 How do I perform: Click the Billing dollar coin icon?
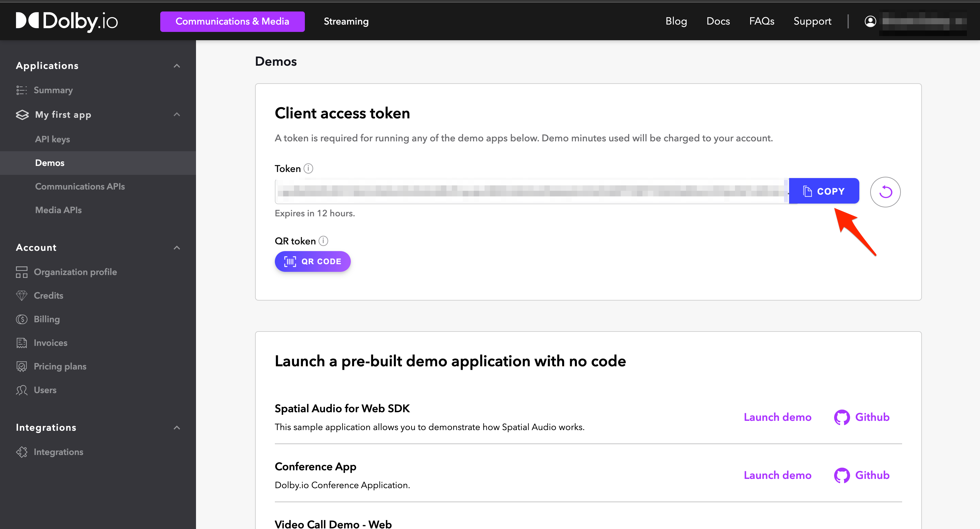tap(22, 319)
